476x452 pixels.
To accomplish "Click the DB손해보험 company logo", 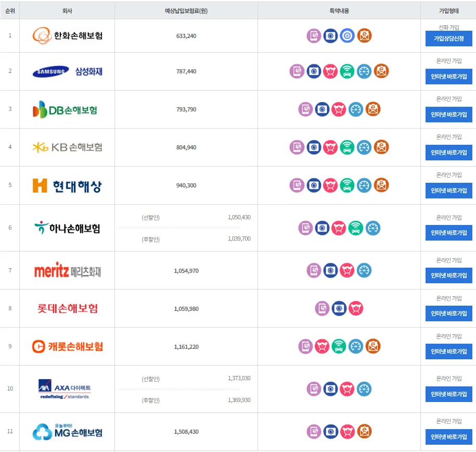I will [x=65, y=109].
